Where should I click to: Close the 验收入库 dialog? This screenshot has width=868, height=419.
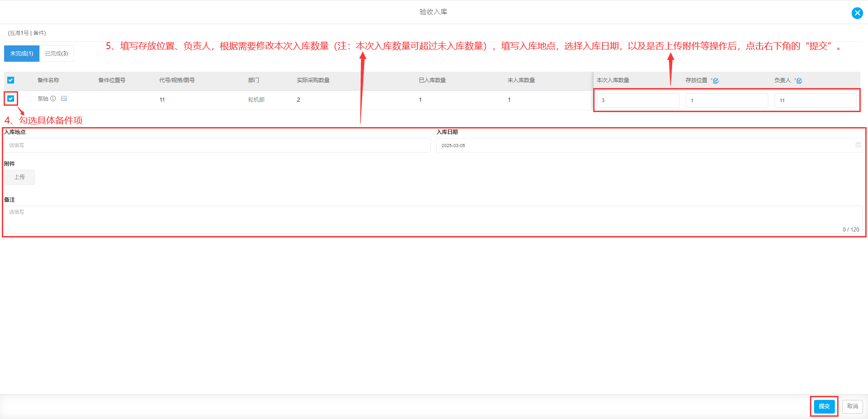pyautogui.click(x=857, y=13)
